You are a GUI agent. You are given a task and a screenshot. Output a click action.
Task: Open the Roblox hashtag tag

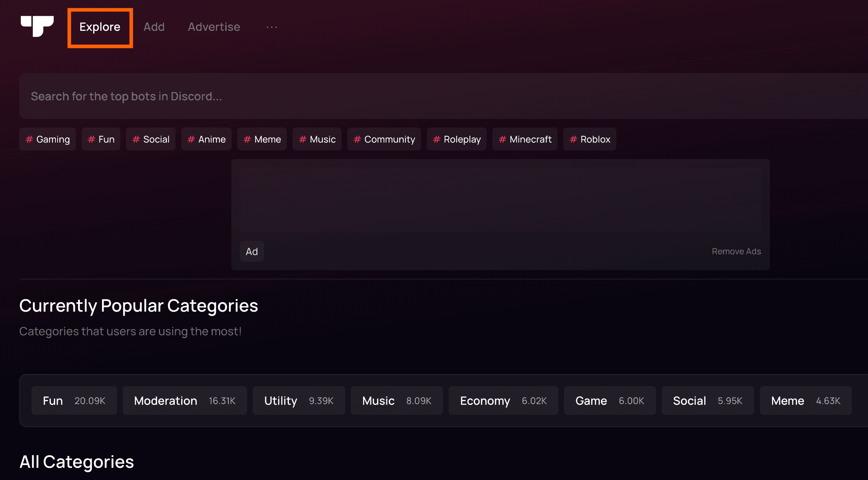pyautogui.click(x=590, y=139)
